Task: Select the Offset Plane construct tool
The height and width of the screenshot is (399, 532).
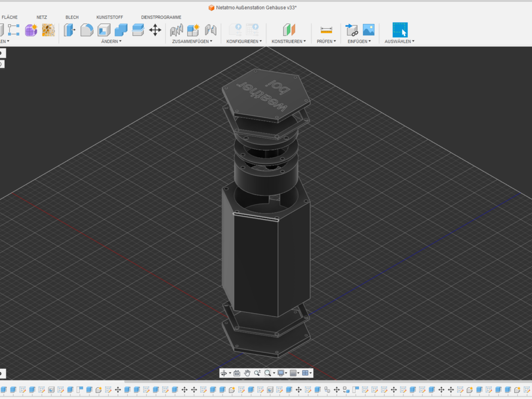Action: tap(289, 30)
